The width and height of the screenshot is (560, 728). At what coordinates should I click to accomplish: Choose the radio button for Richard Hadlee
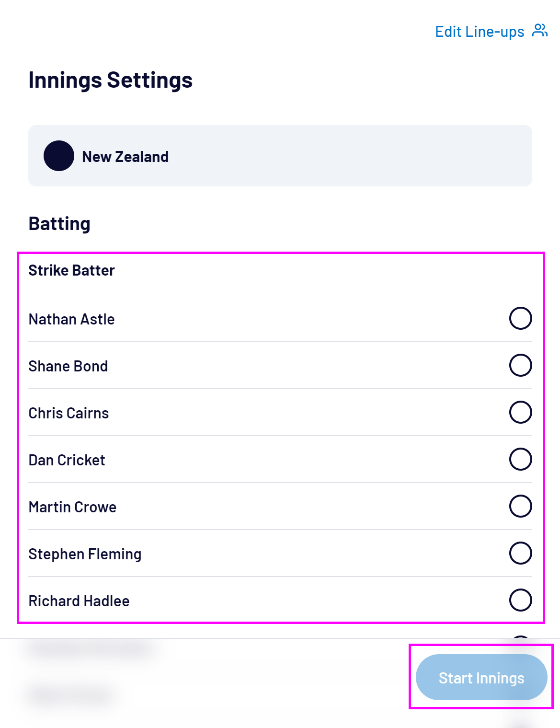[520, 600]
